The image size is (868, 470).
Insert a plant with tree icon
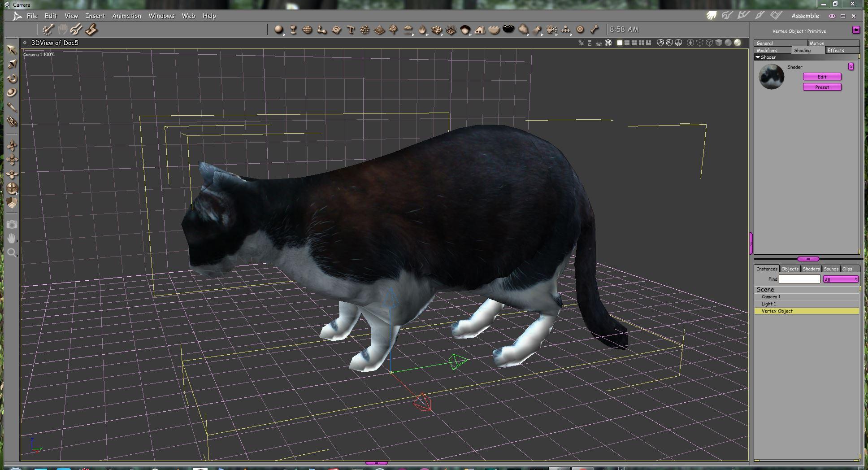coord(394,30)
